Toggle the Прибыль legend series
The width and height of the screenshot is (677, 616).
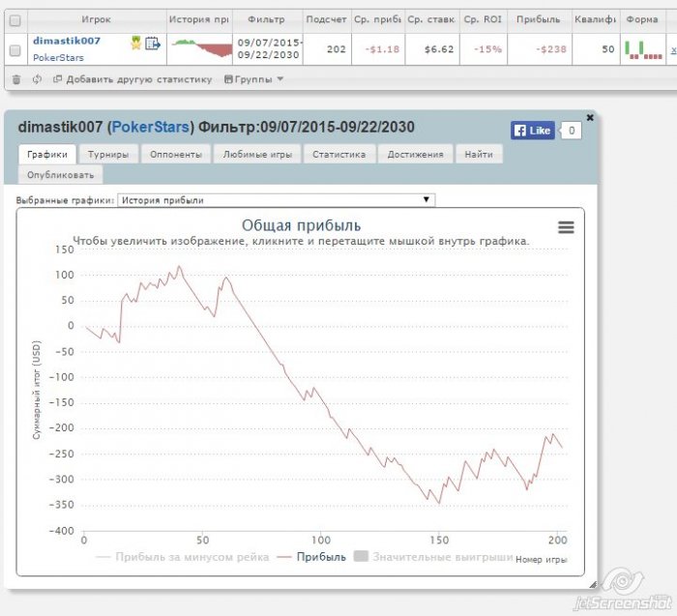pyautogui.click(x=311, y=557)
